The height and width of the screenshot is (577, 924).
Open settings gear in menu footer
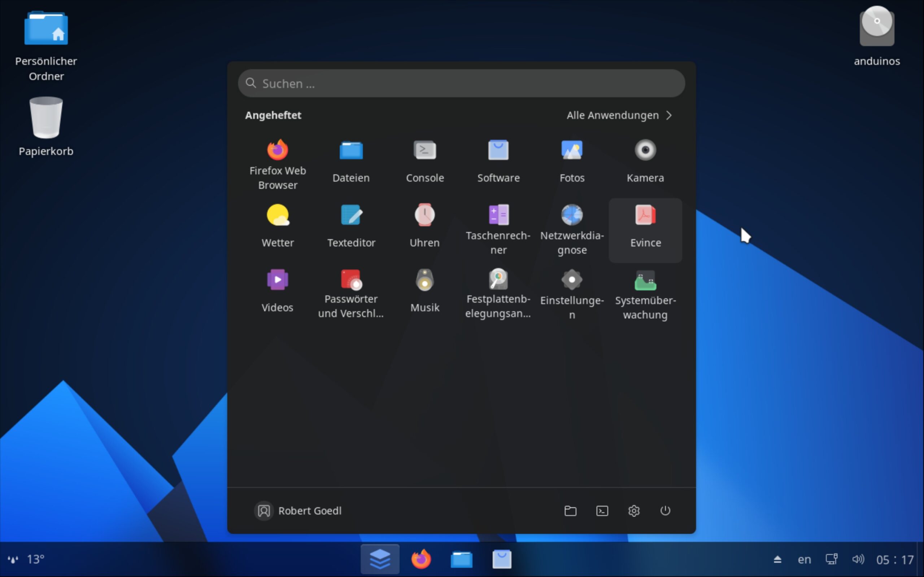tap(634, 511)
